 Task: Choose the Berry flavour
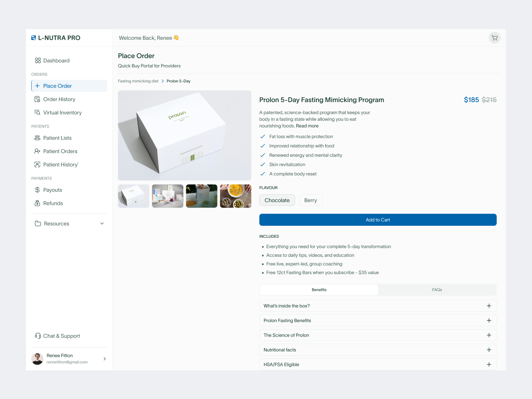[311, 200]
